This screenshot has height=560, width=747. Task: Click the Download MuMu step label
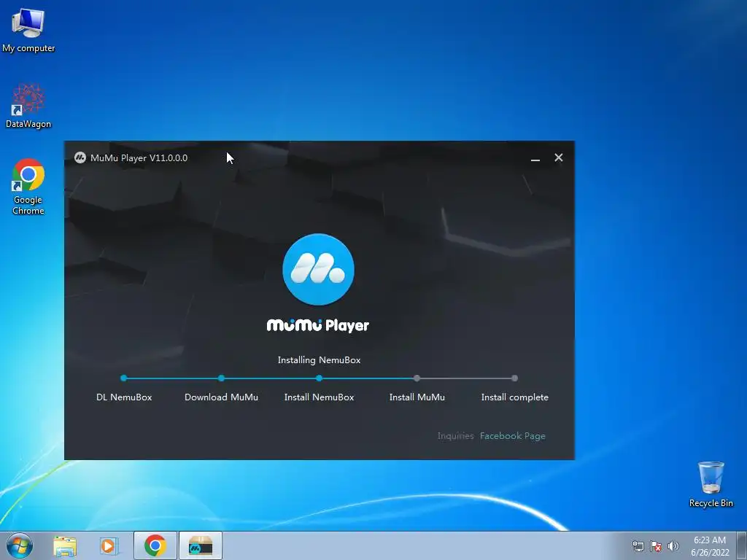221,397
